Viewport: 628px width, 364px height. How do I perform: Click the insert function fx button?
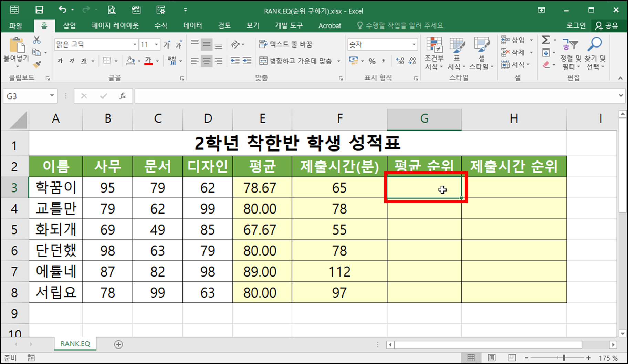point(123,96)
